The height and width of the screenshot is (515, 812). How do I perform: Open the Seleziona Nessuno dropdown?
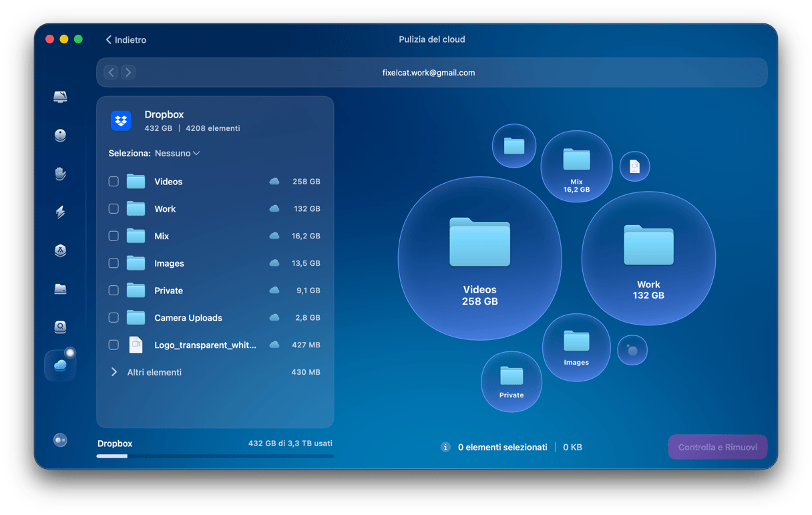coord(177,154)
